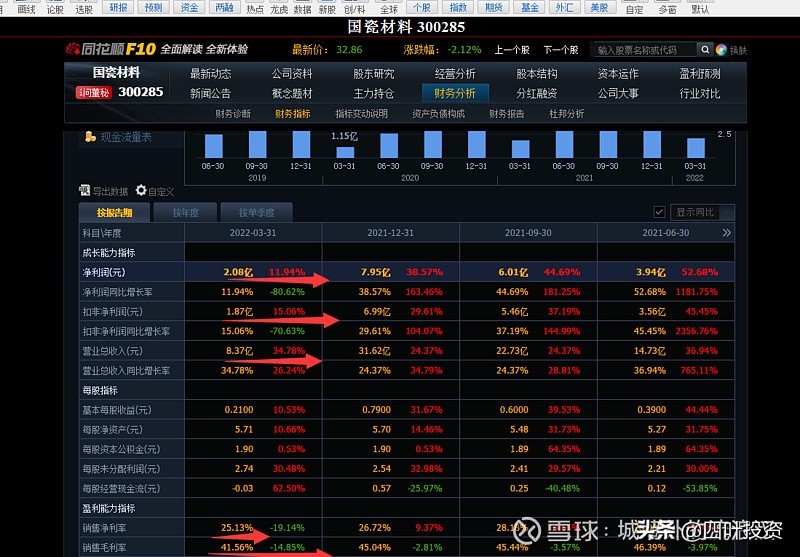Select the 净利润(元) row label
Image resolution: width=800 pixels, height=557 pixels.
pyautogui.click(x=104, y=272)
